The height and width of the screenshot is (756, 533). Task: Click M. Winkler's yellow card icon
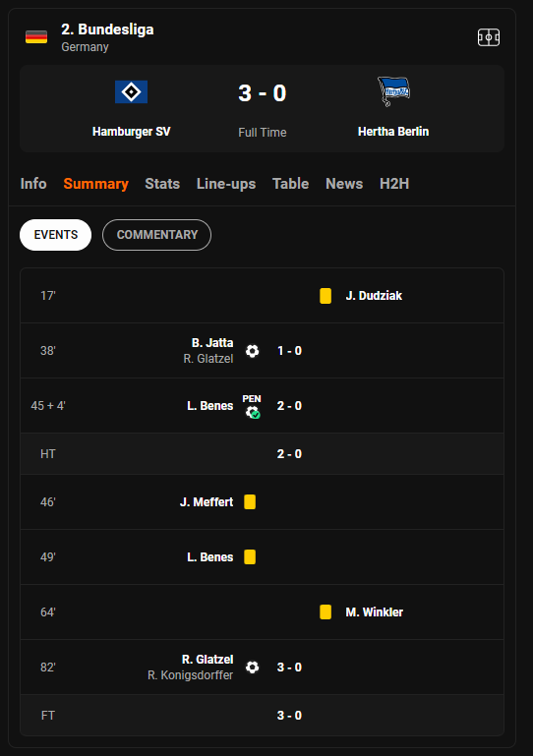pyautogui.click(x=326, y=611)
